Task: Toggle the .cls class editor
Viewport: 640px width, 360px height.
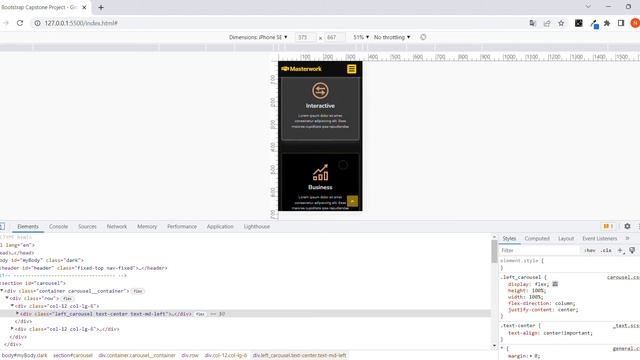Action: (x=606, y=250)
